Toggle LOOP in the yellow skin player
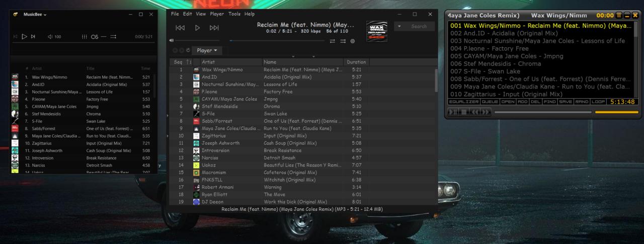This screenshot has height=244, width=644. pos(598,102)
